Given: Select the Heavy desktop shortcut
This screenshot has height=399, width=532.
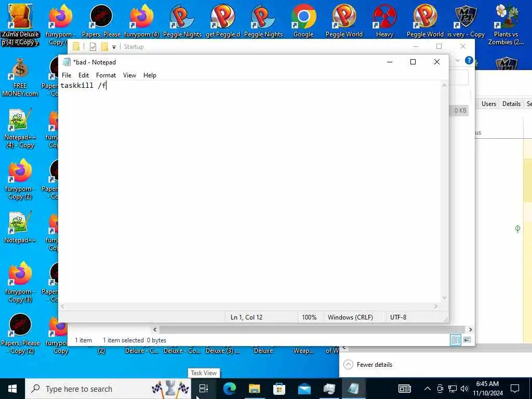Looking at the screenshot, I should tap(384, 21).
